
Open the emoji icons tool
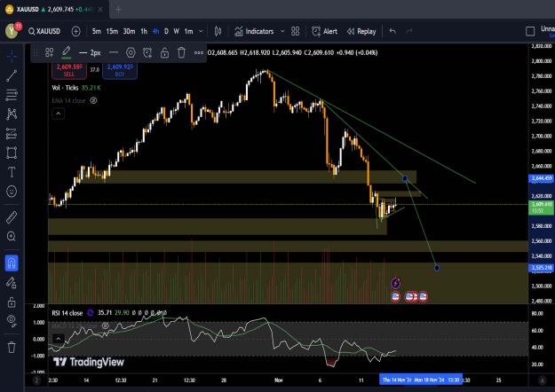tap(12, 192)
